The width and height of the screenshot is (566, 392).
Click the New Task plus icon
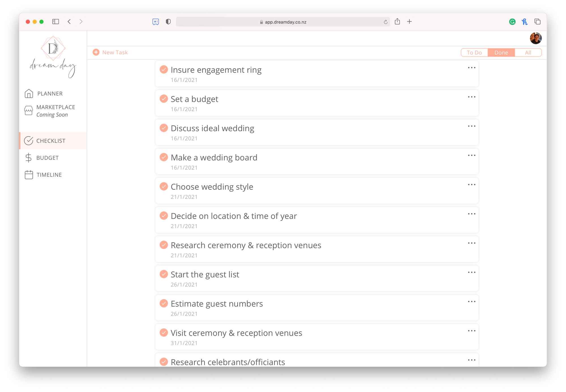[96, 52]
